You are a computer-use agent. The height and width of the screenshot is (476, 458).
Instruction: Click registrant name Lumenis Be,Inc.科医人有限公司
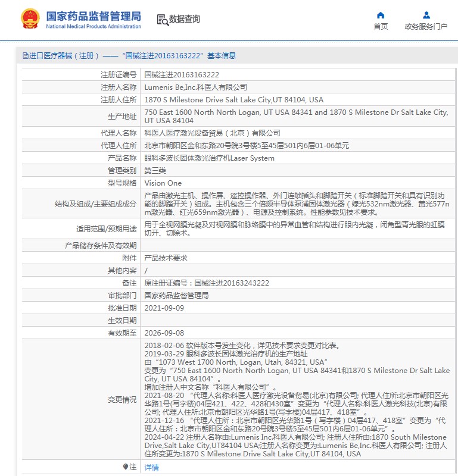click(x=196, y=87)
